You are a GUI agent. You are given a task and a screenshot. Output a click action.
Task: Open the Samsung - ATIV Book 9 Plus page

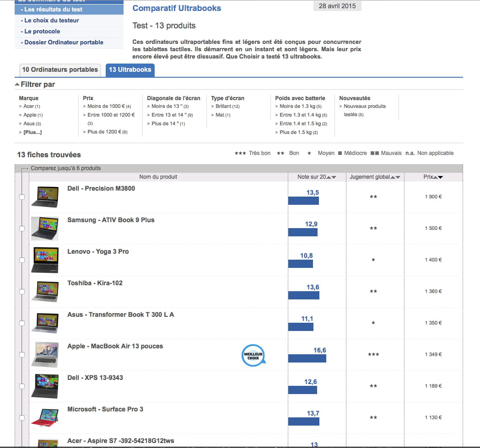pyautogui.click(x=111, y=220)
